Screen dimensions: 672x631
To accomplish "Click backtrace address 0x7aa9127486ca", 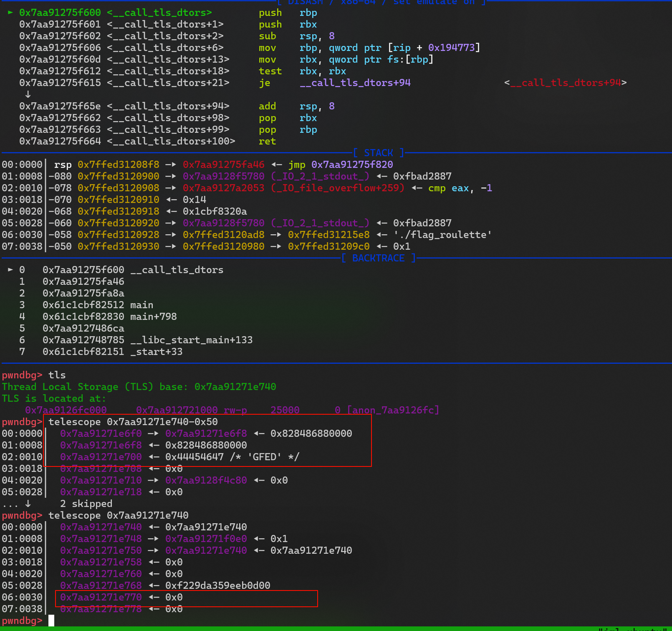I will [x=83, y=329].
